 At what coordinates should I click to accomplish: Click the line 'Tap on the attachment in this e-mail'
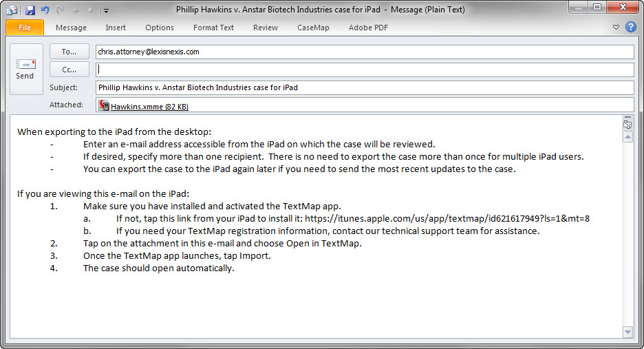point(222,244)
